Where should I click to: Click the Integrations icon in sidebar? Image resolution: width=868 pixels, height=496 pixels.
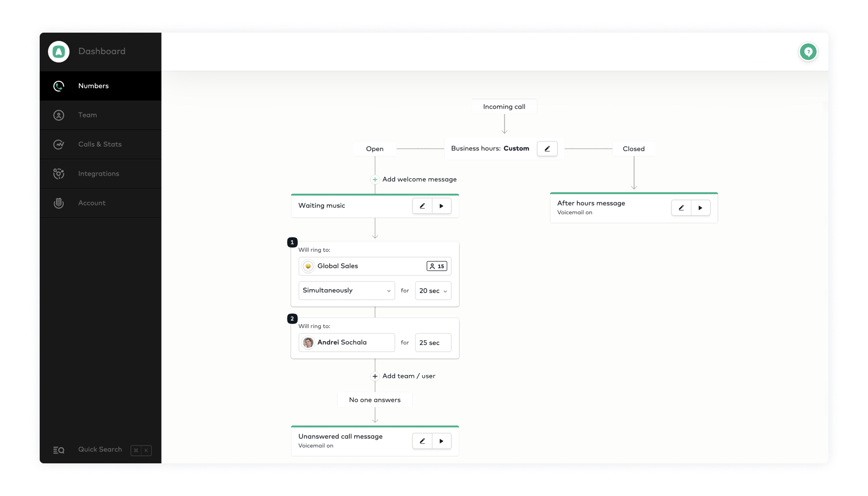pyautogui.click(x=58, y=173)
